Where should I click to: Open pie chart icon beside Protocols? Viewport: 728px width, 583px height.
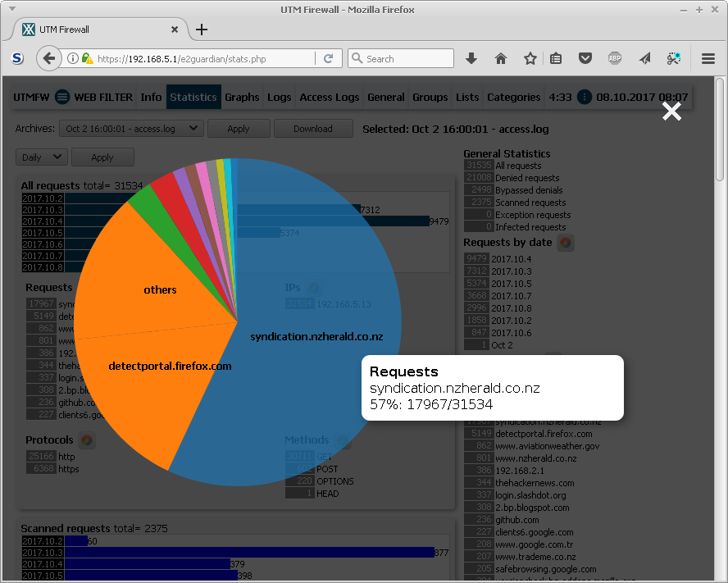[86, 440]
